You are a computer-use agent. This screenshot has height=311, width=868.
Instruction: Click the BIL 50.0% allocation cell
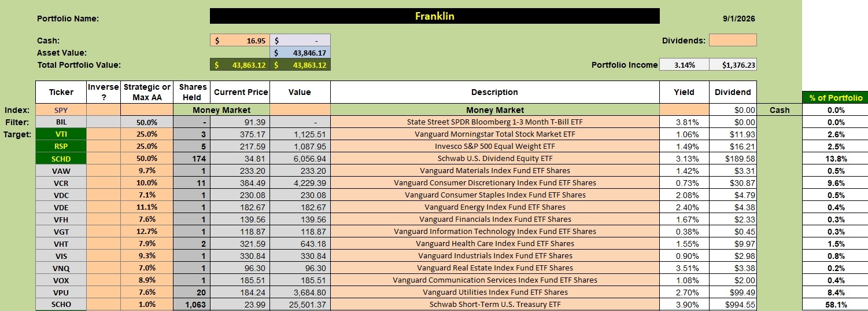tap(147, 122)
